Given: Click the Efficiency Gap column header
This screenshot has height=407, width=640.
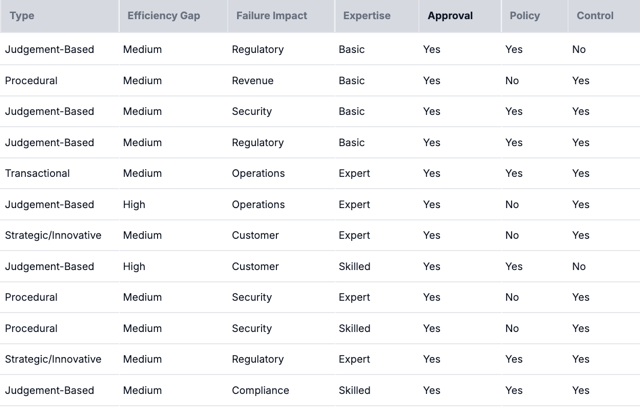Looking at the screenshot, I should pos(164,16).
